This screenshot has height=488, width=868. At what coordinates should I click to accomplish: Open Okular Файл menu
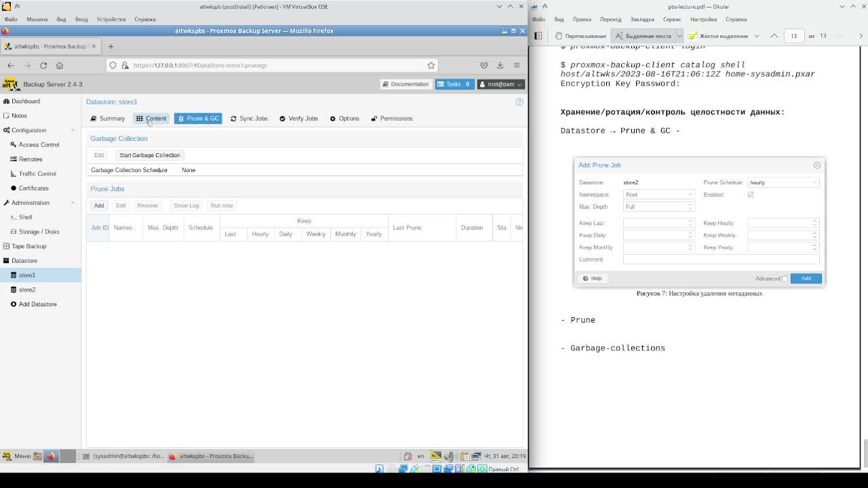(538, 19)
